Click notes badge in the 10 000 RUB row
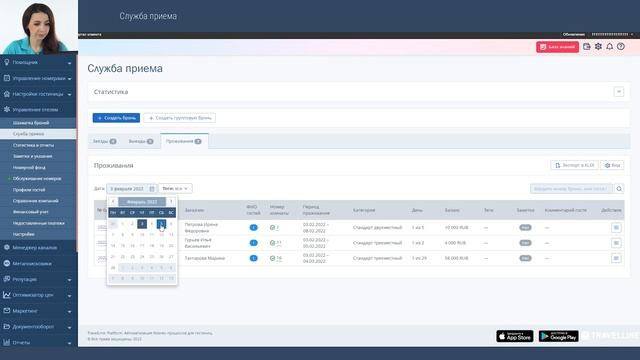Image resolution: width=640 pixels, height=360 pixels. coord(525,227)
